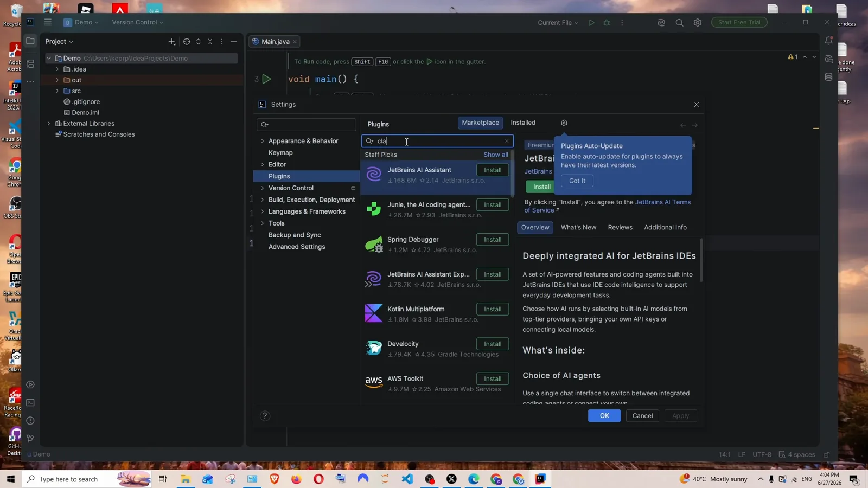The height and width of the screenshot is (488, 868).
Task: Expand Build, Execution, Deployment settings
Action: (263, 200)
